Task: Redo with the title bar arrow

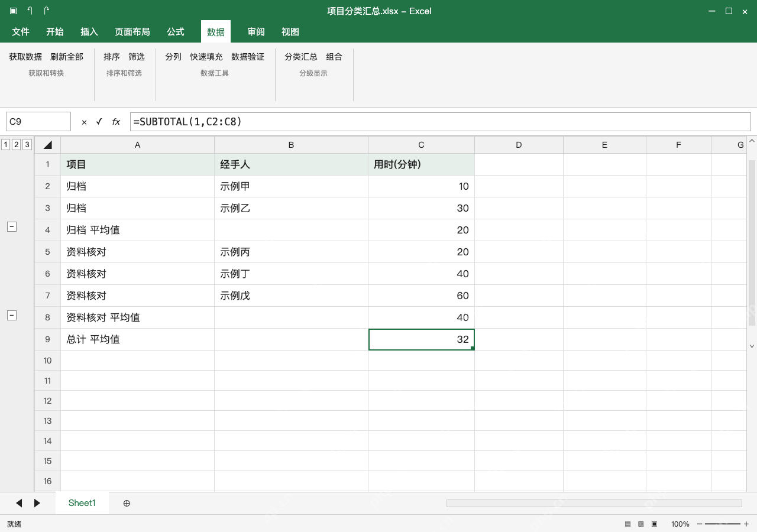Action: tap(46, 11)
